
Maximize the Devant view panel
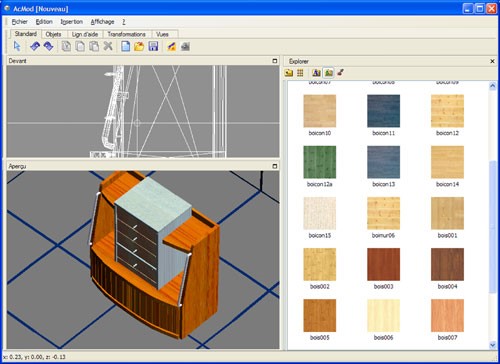pos(275,61)
